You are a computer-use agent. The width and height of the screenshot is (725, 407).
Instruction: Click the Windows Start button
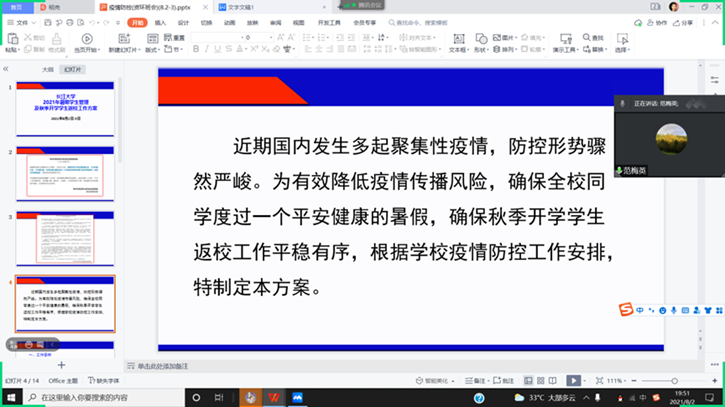[10, 397]
